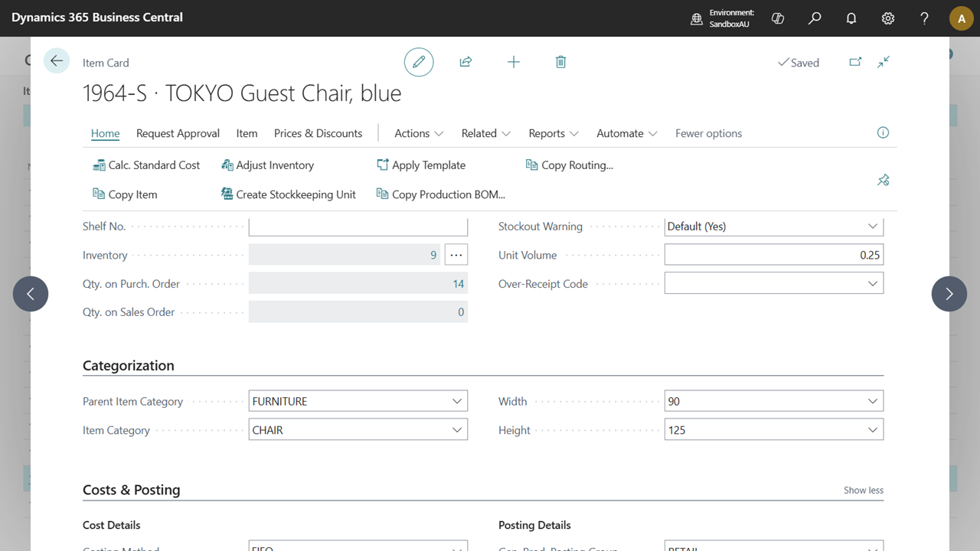Switch to Prices & Discounts tab

[318, 133]
